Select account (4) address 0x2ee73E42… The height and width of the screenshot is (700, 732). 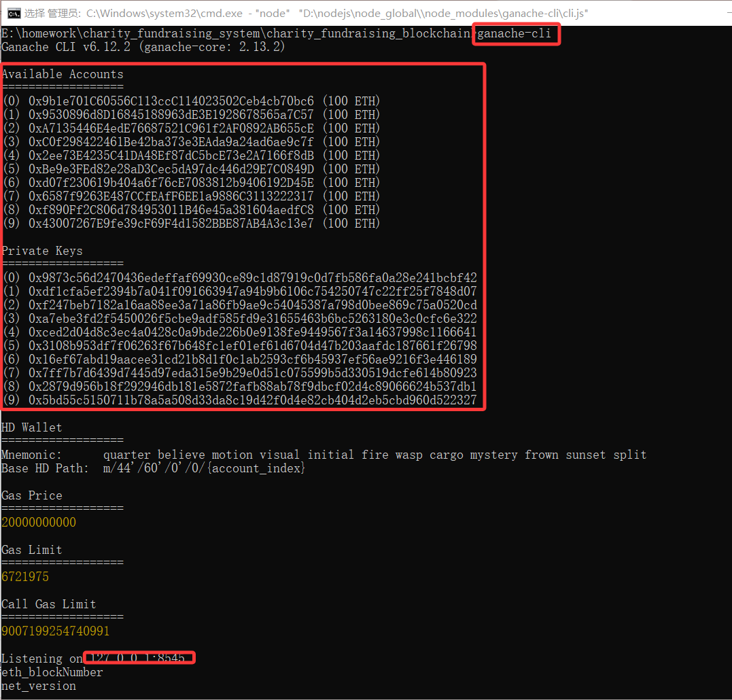point(171,156)
